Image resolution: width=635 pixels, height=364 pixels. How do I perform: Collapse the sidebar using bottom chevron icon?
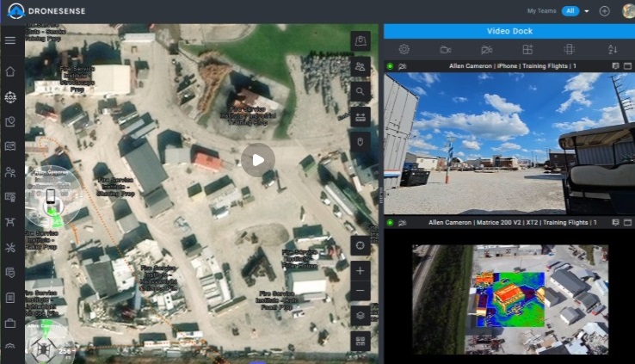10,346
